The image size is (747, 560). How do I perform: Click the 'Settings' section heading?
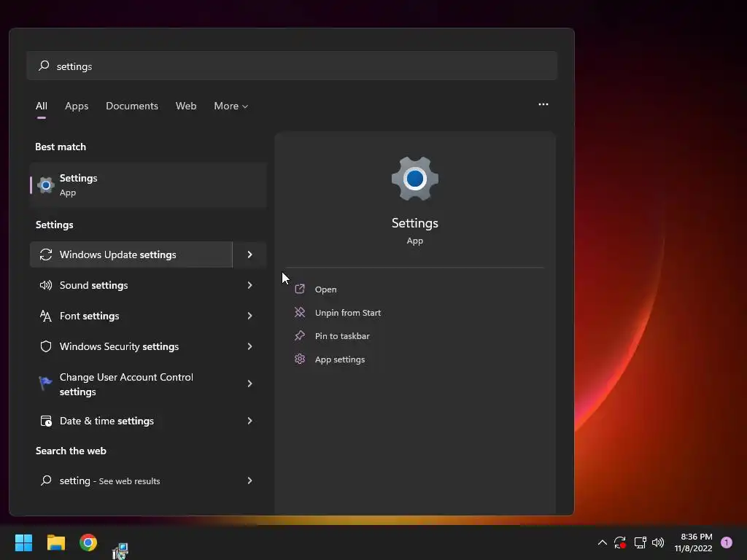tap(54, 225)
